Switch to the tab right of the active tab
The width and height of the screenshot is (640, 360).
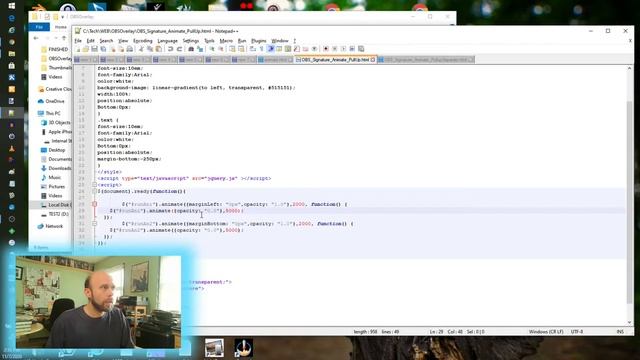pos(426,60)
